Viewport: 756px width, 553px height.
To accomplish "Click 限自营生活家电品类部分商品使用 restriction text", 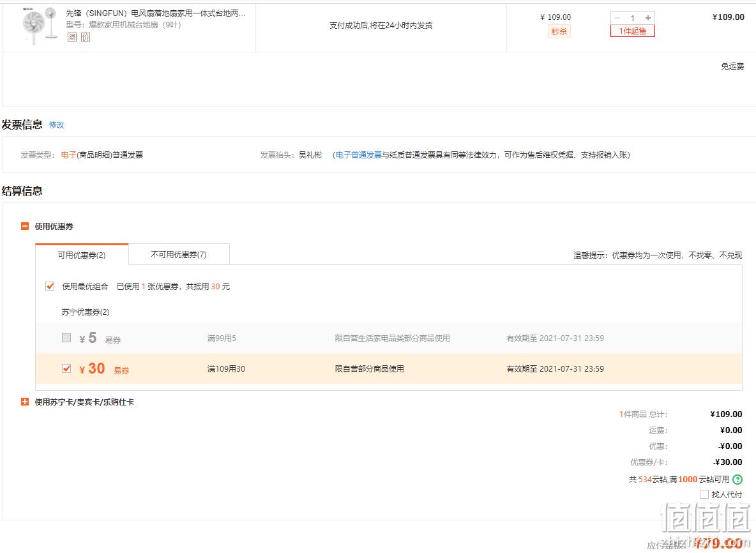I will 393,338.
